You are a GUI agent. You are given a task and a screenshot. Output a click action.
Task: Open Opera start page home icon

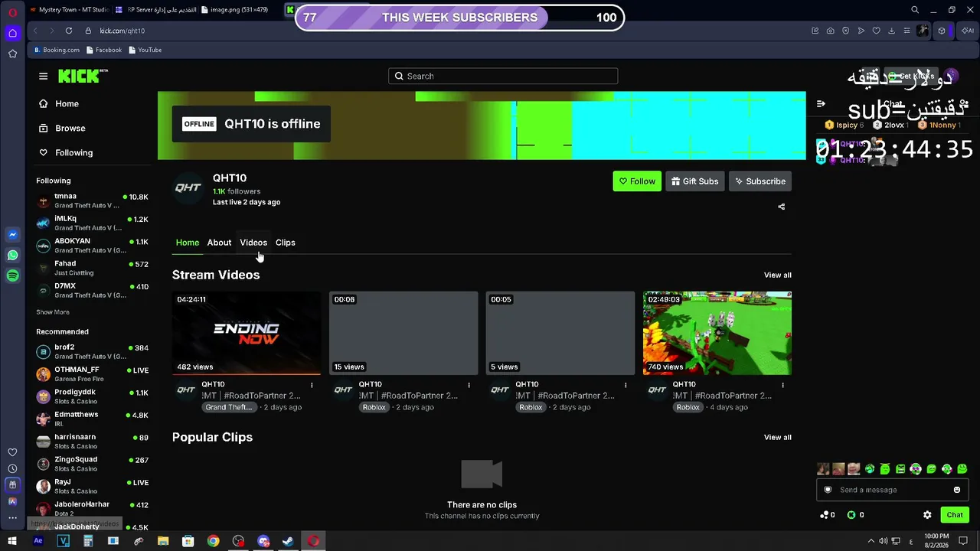point(12,33)
